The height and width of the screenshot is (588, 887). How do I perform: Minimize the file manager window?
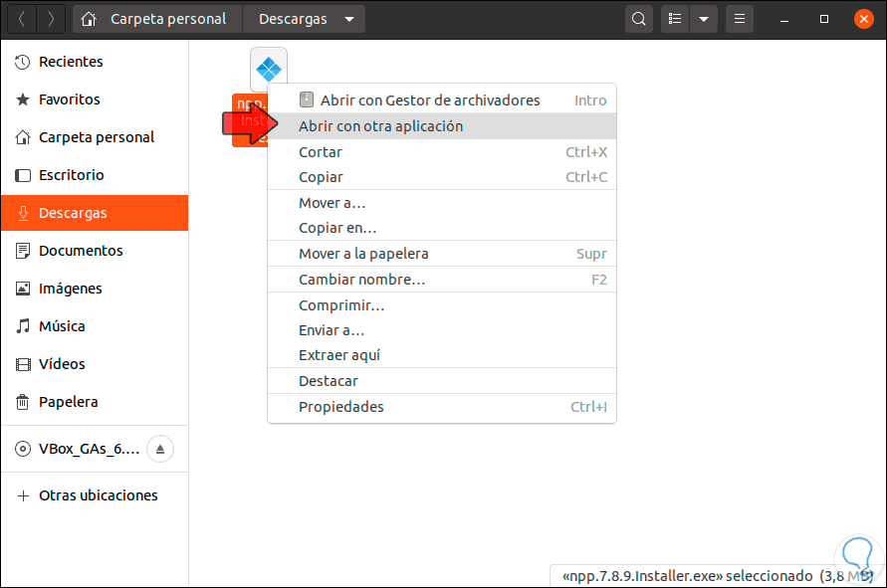(784, 19)
